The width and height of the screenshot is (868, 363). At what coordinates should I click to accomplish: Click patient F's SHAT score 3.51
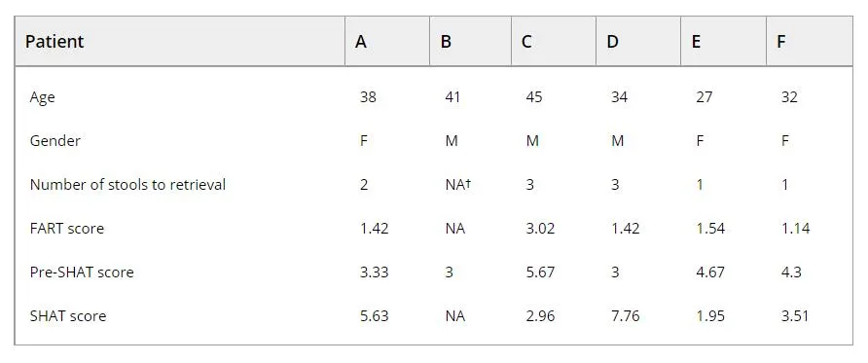795,315
